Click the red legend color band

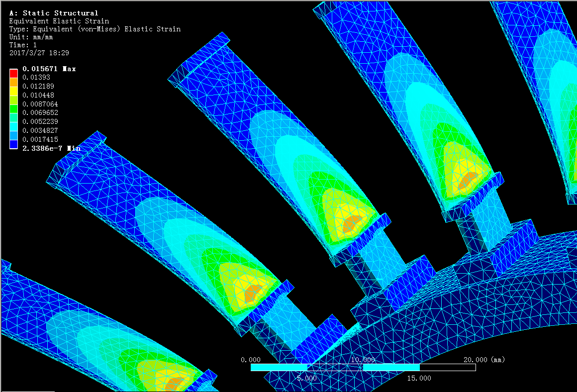tap(13, 73)
